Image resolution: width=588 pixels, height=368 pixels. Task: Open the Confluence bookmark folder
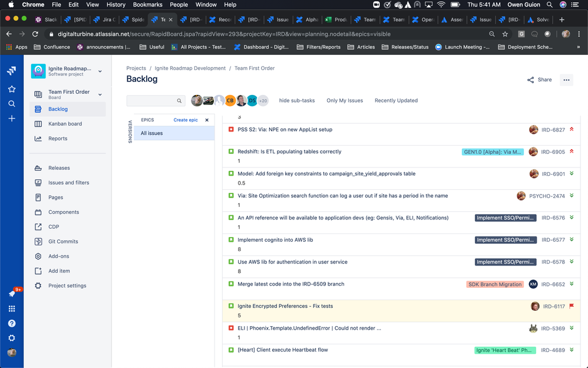click(52, 47)
